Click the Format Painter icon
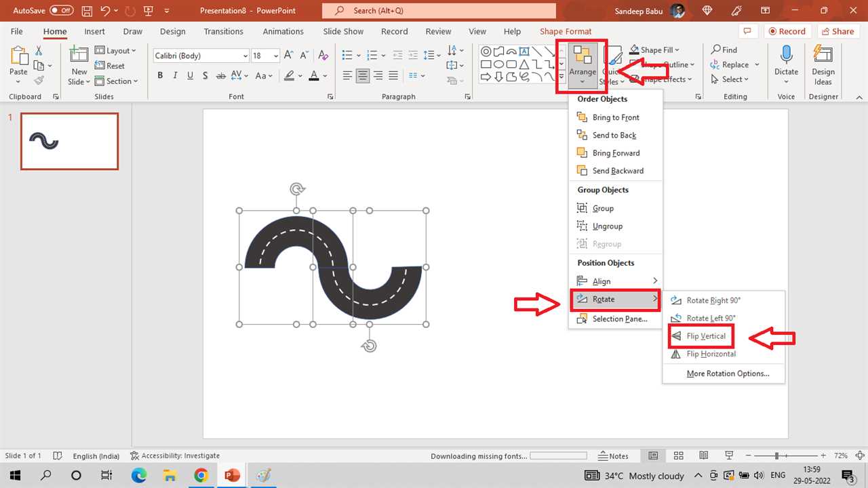Viewport: 868px width, 488px height. pos(39,80)
